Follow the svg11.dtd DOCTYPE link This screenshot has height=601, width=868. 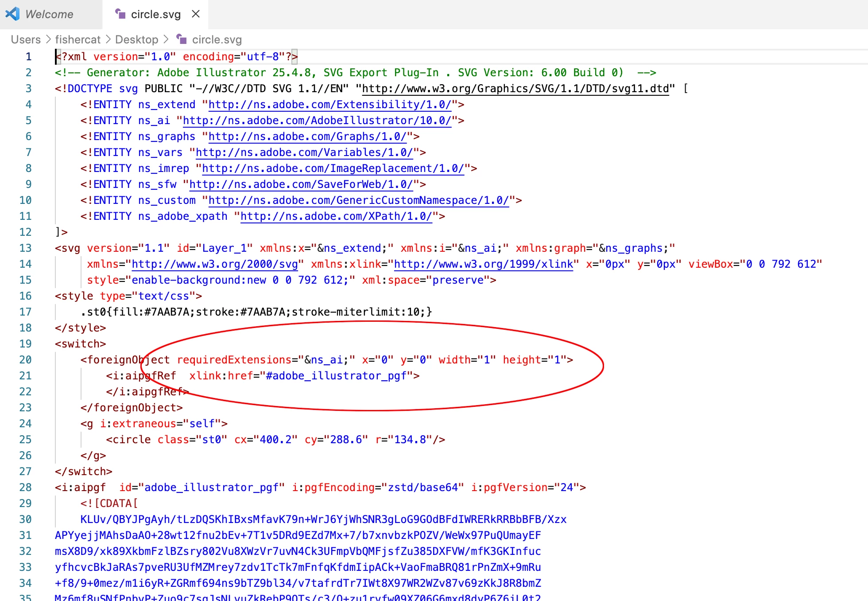pos(515,89)
